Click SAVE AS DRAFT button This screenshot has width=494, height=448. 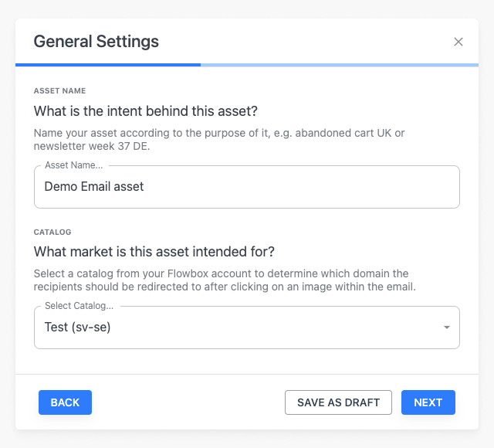338,402
